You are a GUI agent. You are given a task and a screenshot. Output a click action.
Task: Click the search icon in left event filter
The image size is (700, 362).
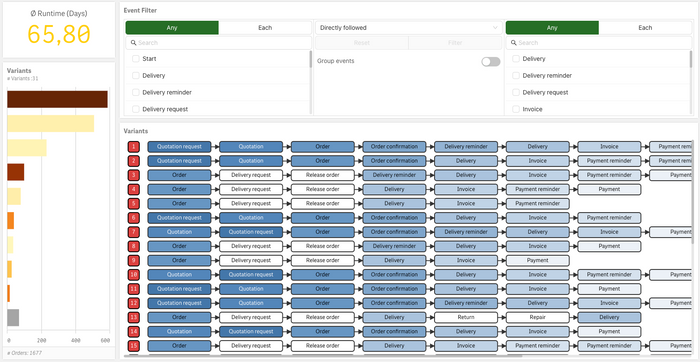point(133,43)
